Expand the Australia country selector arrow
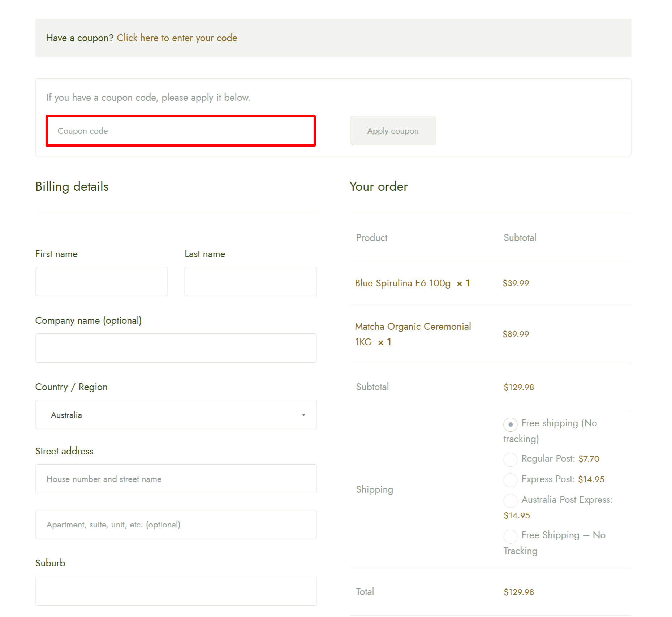672x617 pixels. (303, 414)
